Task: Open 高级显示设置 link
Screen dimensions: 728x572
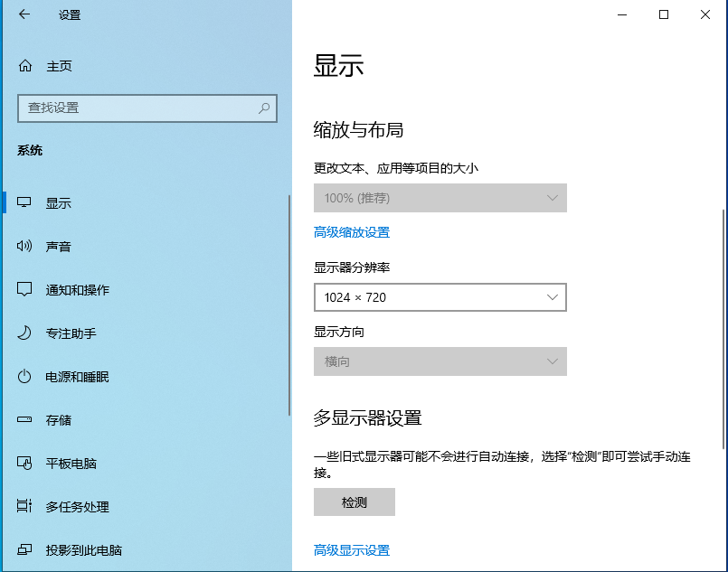Action: pyautogui.click(x=351, y=549)
